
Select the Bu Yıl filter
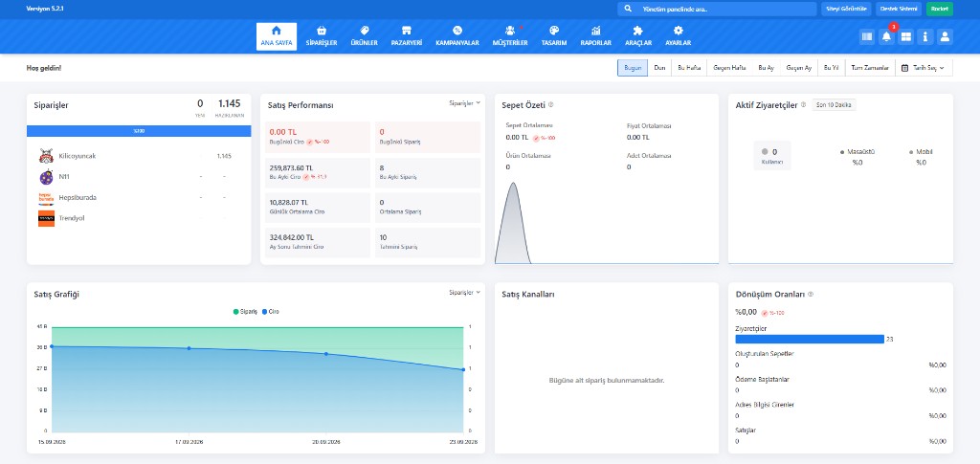point(832,68)
